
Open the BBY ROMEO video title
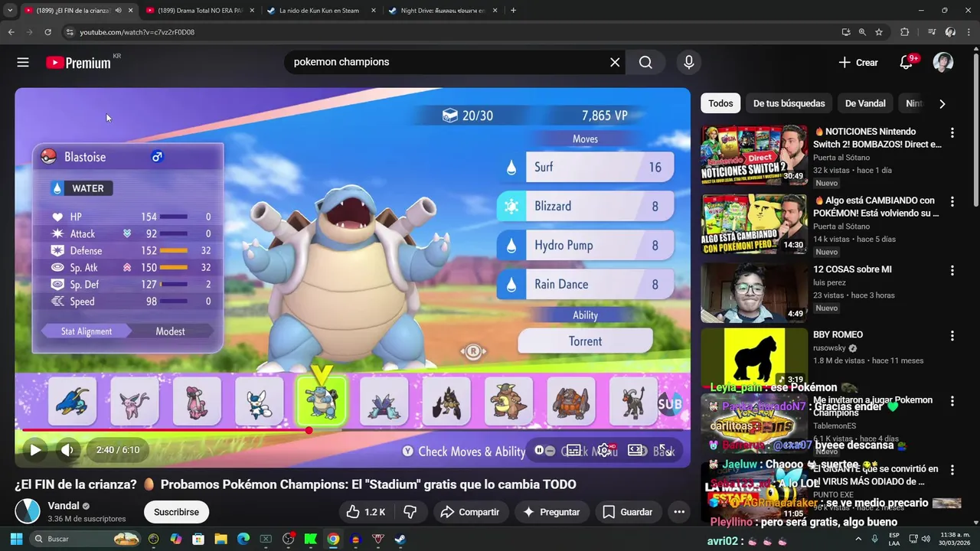(x=838, y=334)
